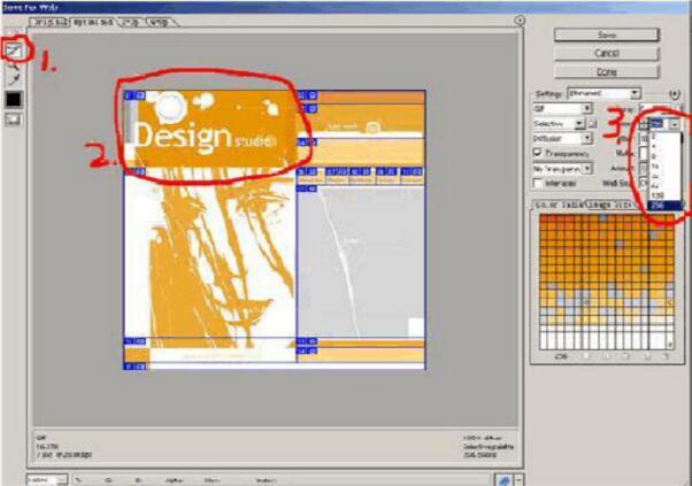Toggle slices visibility button

(x=15, y=119)
